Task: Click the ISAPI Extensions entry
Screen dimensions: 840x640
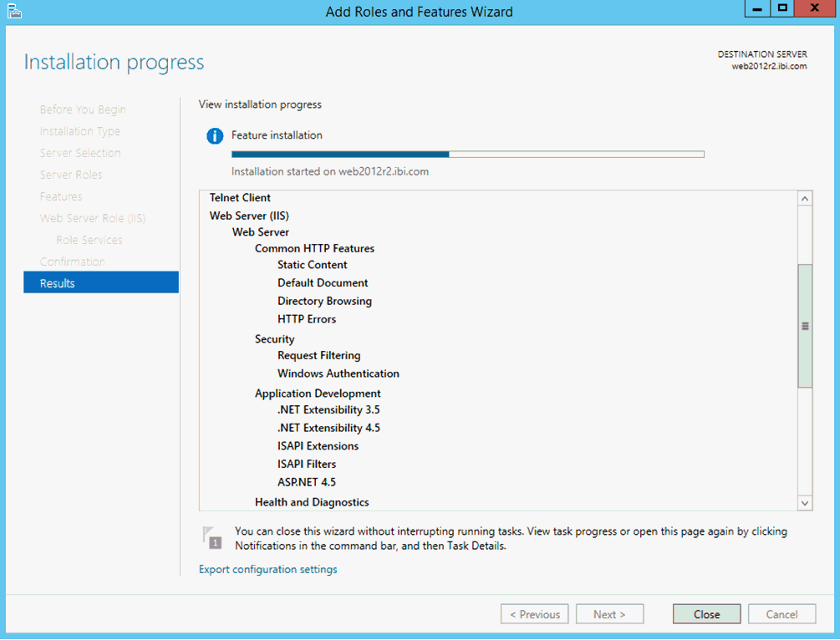Action: [x=318, y=446]
